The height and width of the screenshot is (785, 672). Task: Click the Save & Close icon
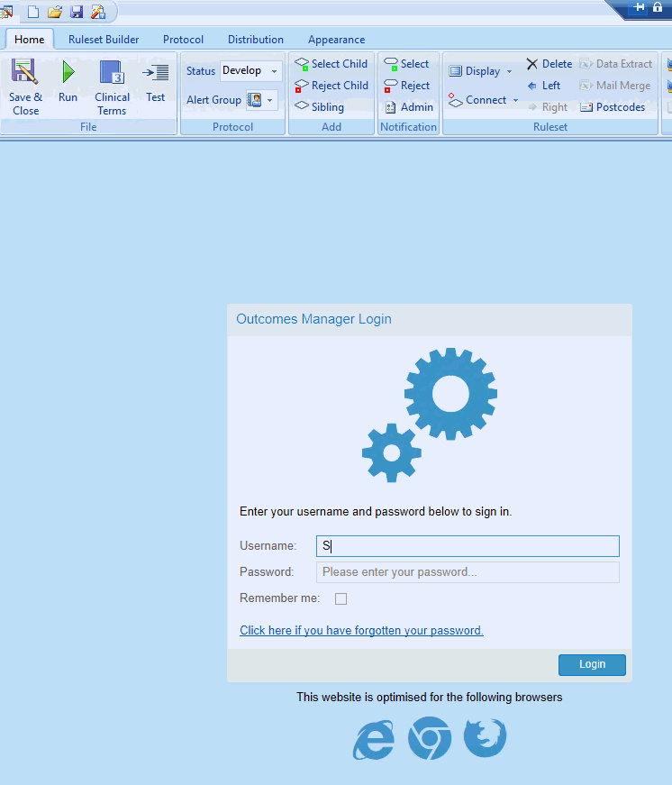25,74
